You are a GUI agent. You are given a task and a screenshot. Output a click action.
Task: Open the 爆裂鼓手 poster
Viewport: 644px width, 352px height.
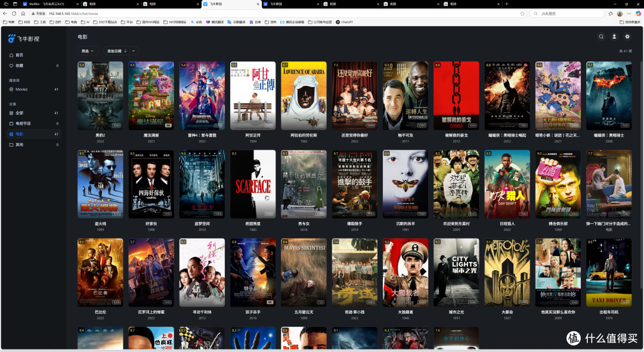[354, 184]
